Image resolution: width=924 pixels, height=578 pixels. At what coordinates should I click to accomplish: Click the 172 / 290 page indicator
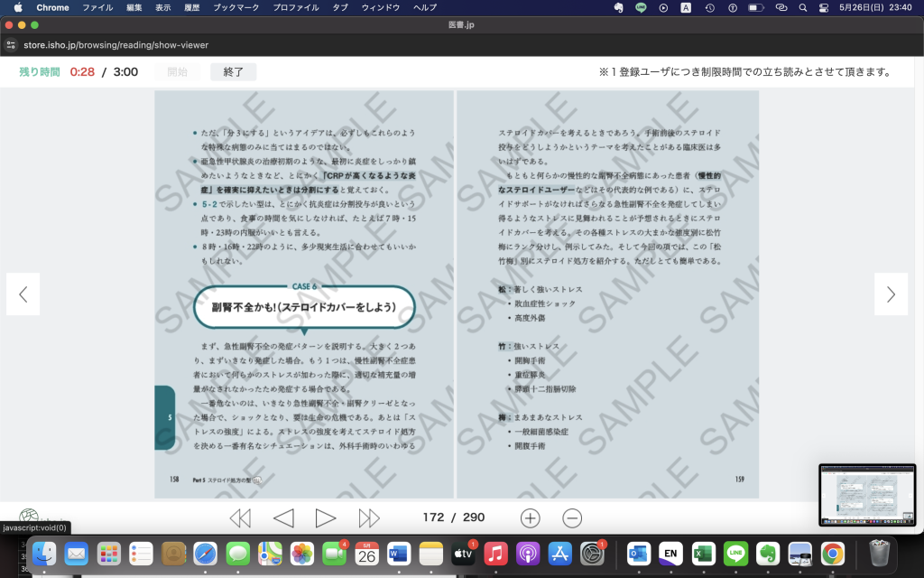click(x=454, y=517)
